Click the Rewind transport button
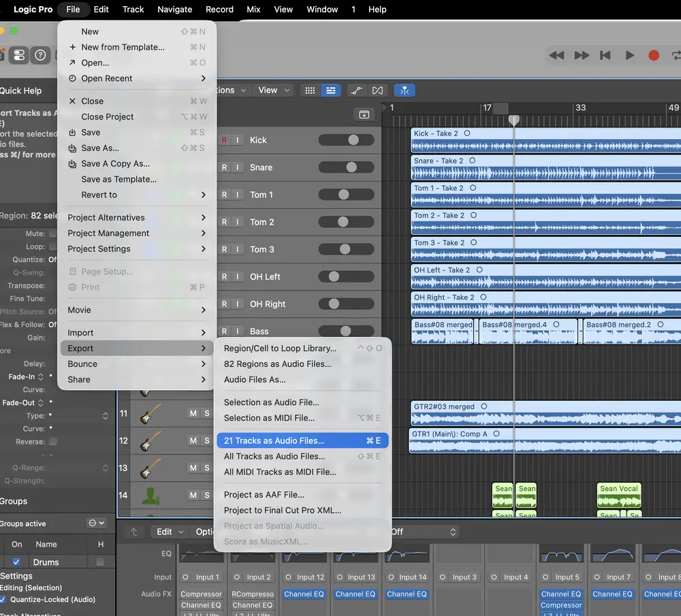 pyautogui.click(x=556, y=55)
